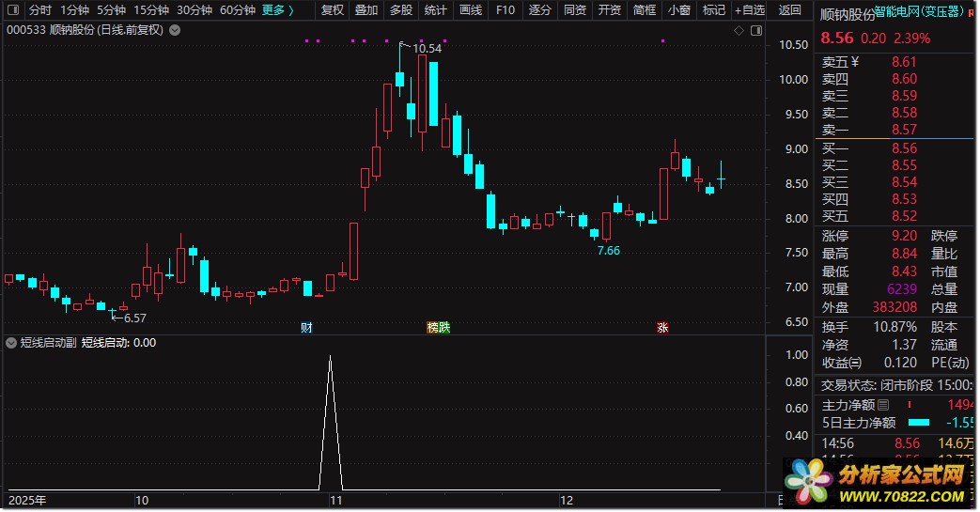
Task: Click the white 短线启动 signal spike
Action: tap(331, 423)
